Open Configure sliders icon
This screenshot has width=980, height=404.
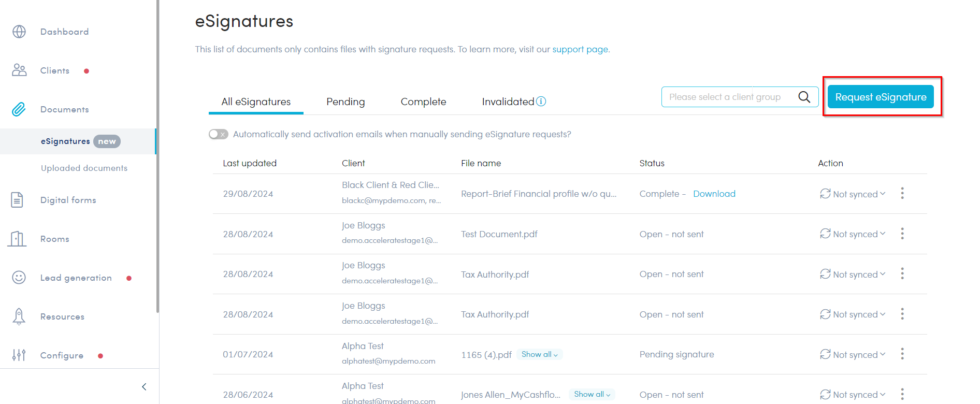click(19, 355)
